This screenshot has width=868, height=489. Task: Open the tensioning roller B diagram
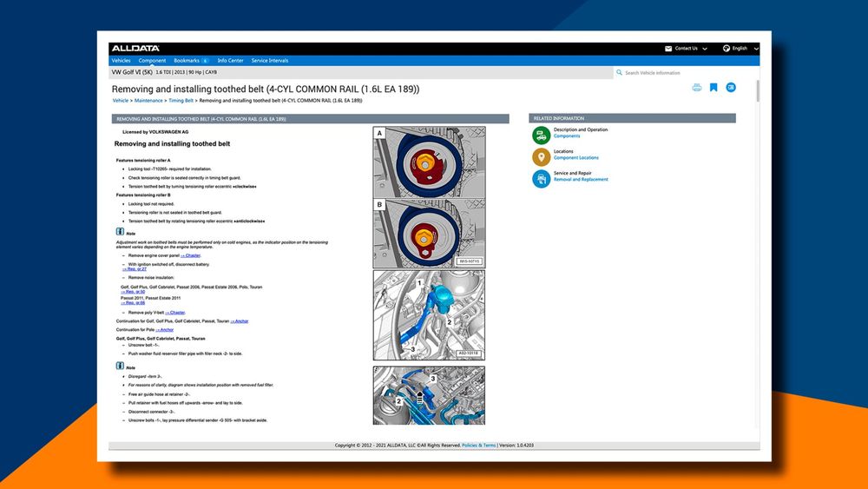(429, 233)
